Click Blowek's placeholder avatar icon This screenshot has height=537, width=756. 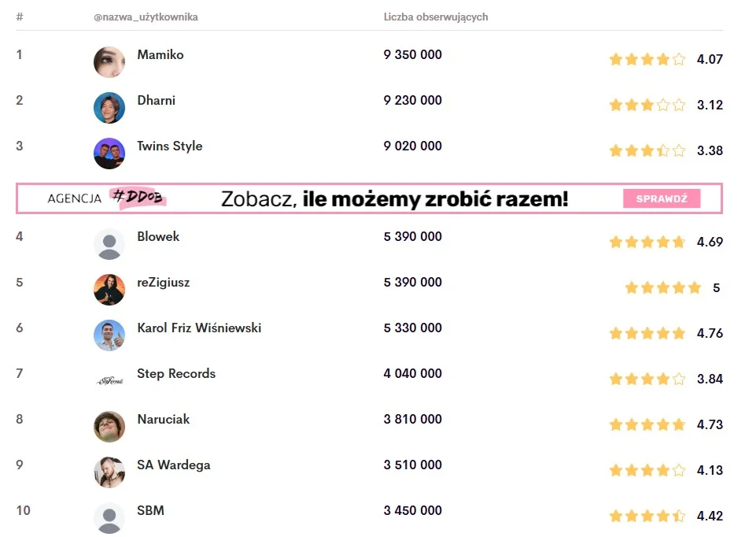click(x=109, y=244)
